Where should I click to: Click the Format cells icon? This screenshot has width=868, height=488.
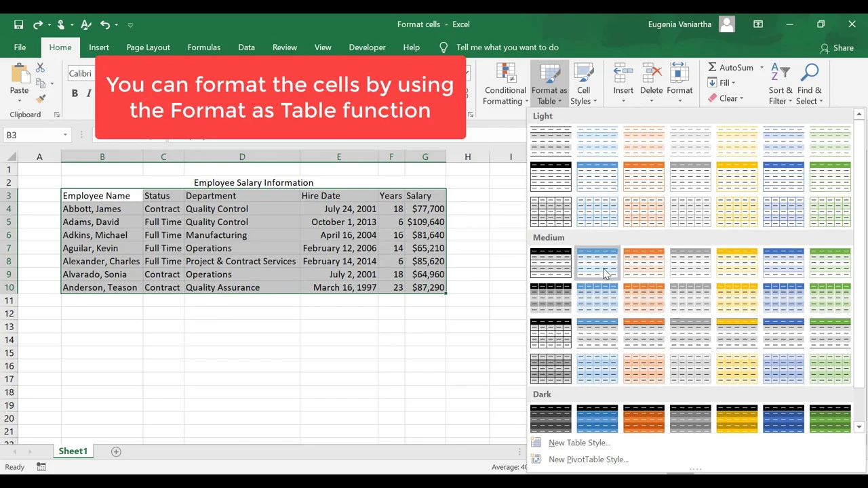click(679, 73)
